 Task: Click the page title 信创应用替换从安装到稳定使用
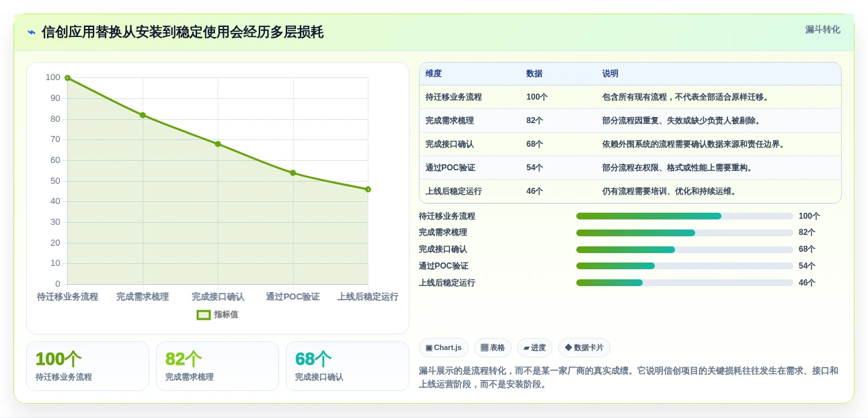point(182,32)
